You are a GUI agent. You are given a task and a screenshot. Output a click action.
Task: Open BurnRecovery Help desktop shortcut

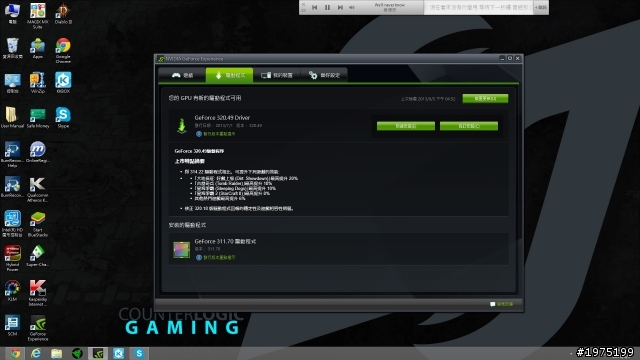12,155
